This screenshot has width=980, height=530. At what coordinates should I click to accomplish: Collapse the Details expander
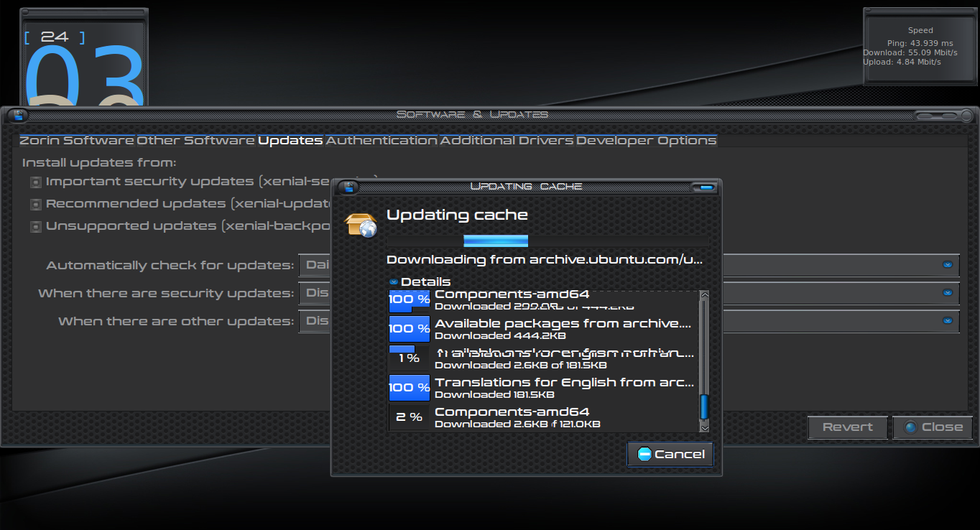click(x=394, y=282)
